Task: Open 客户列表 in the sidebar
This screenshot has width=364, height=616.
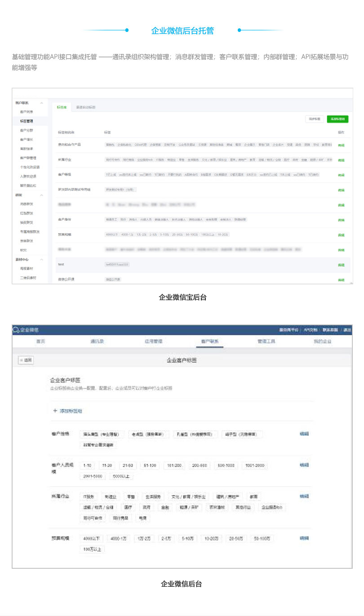Action: tap(27, 112)
